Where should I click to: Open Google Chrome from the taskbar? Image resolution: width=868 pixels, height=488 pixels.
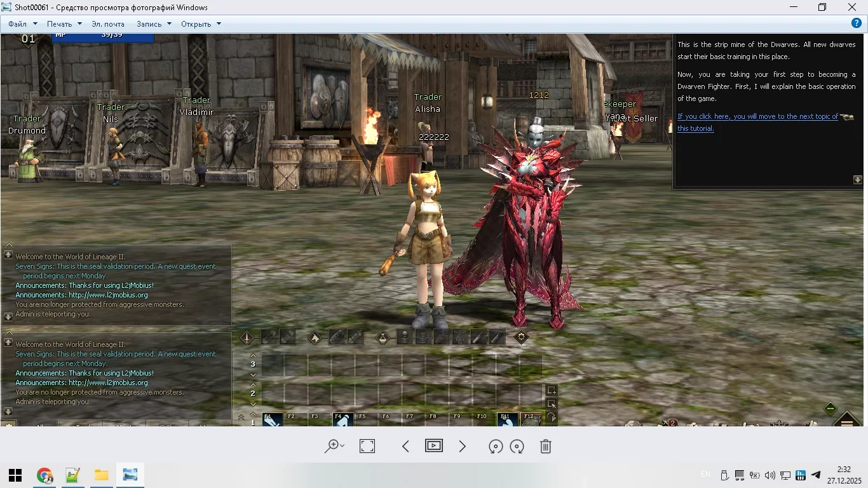[x=44, y=475]
